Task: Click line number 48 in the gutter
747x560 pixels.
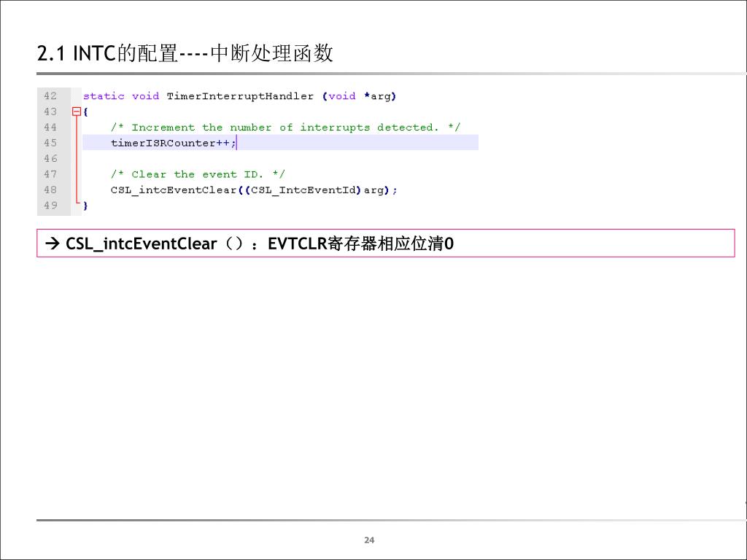Action: (50, 190)
